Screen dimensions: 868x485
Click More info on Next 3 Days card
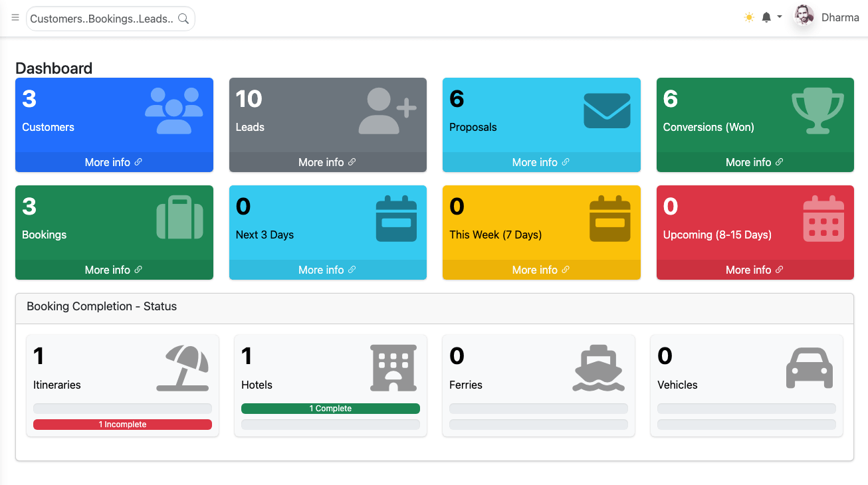(327, 269)
